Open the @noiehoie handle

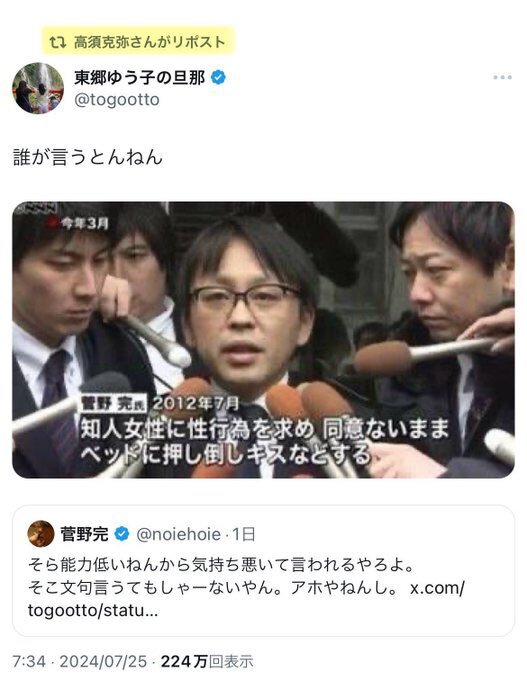click(x=178, y=534)
